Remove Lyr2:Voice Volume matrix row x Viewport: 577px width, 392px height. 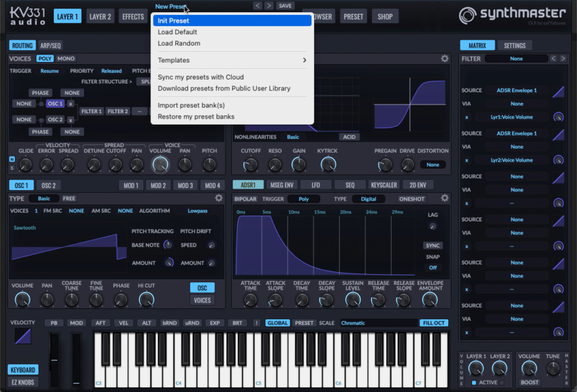click(x=466, y=160)
